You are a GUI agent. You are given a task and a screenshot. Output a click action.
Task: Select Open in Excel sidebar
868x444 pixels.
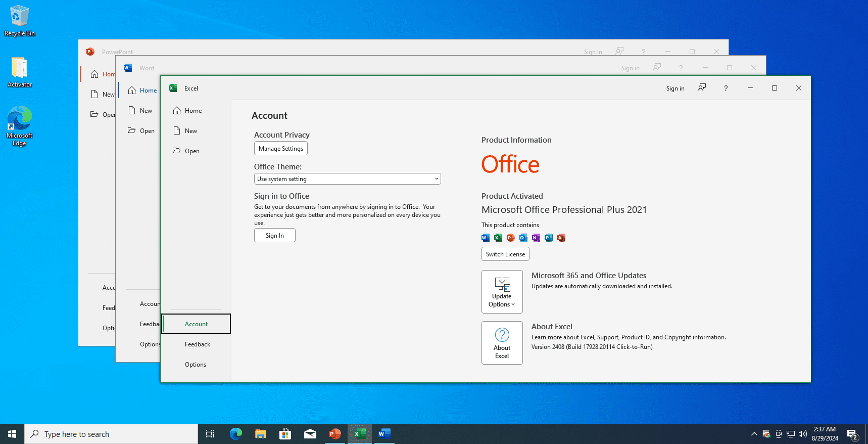196,151
